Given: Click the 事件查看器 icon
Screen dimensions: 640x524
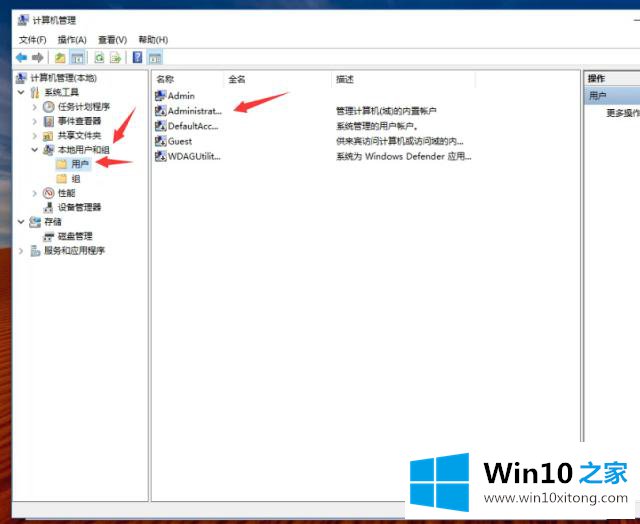Looking at the screenshot, I should [49, 121].
